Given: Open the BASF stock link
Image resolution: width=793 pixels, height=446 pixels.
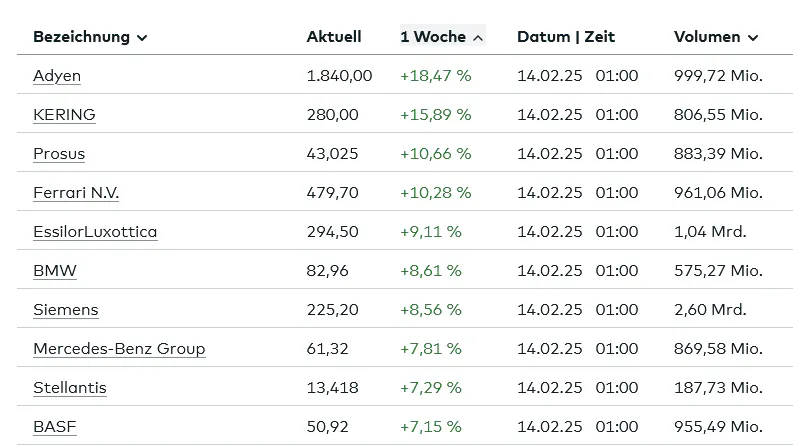Looking at the screenshot, I should 55,426.
